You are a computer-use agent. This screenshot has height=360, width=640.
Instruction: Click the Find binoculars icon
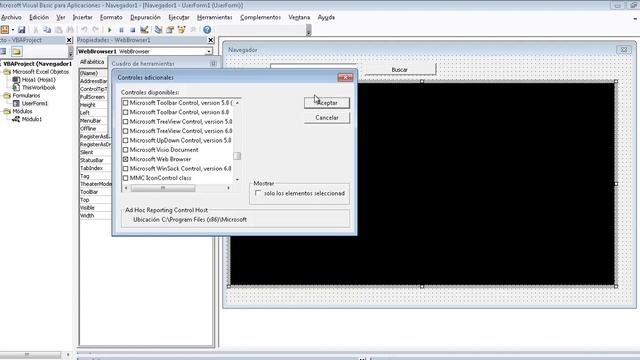(70, 30)
